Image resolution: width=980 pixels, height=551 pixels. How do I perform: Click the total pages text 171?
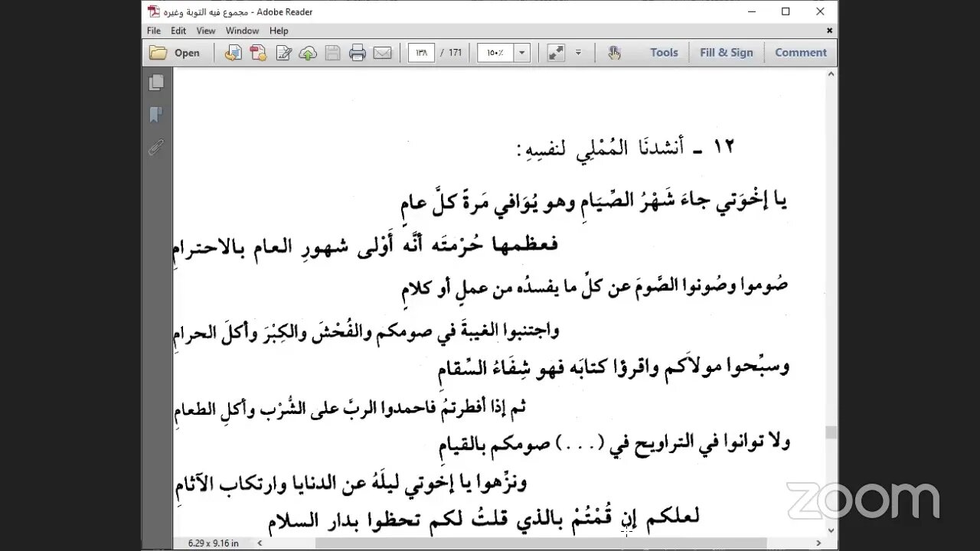pyautogui.click(x=455, y=53)
